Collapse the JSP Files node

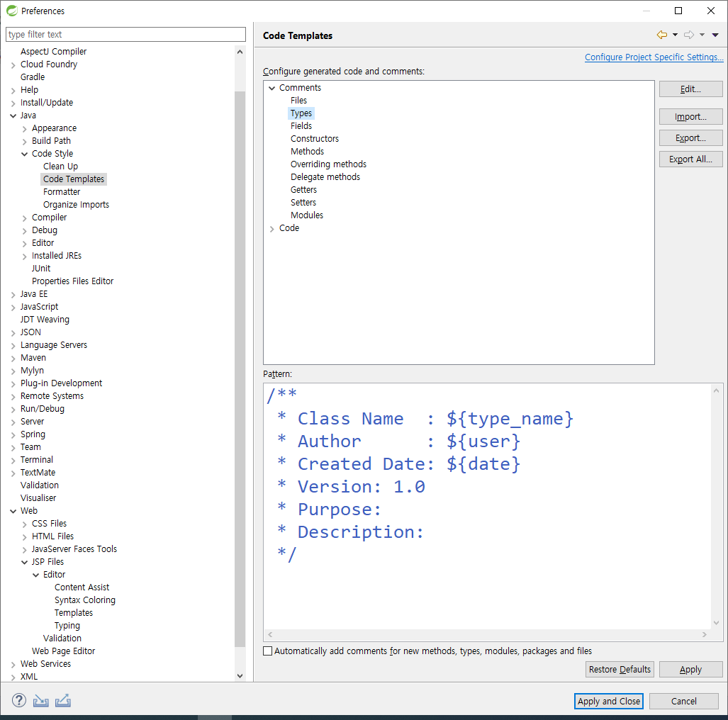point(25,562)
